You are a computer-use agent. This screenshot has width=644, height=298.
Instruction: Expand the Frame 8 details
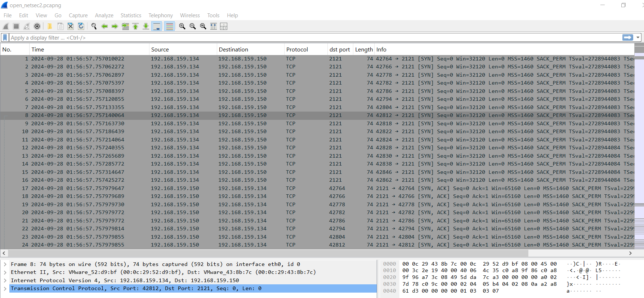5,264
